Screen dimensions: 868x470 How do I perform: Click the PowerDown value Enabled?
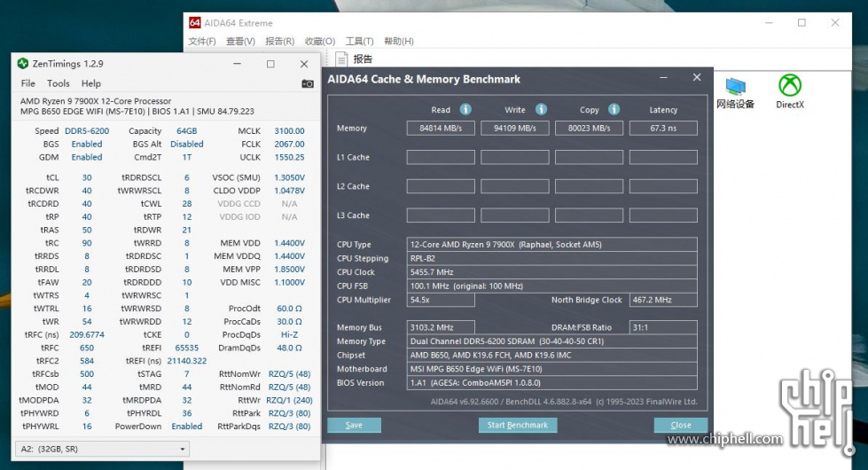click(186, 427)
